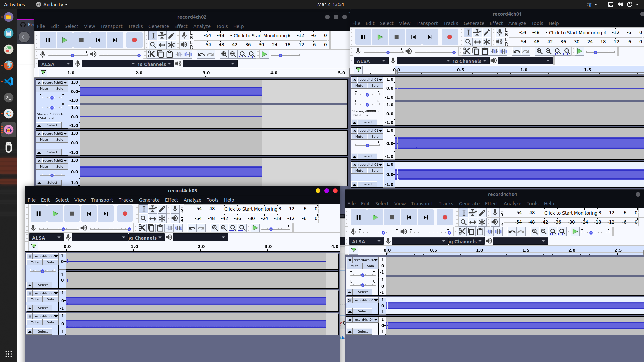Undo last action in record4ch04
Image resolution: width=644 pixels, height=362 pixels.
tap(512, 231)
